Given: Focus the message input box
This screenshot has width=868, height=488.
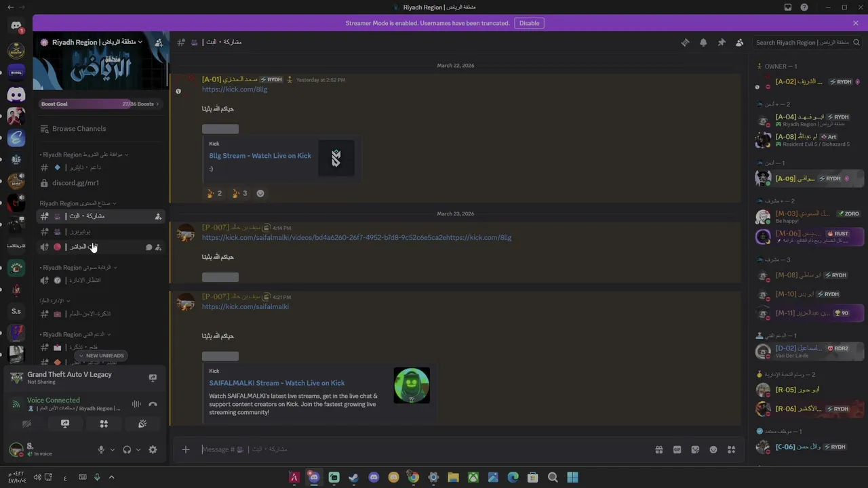Looking at the screenshot, I should click(424, 449).
